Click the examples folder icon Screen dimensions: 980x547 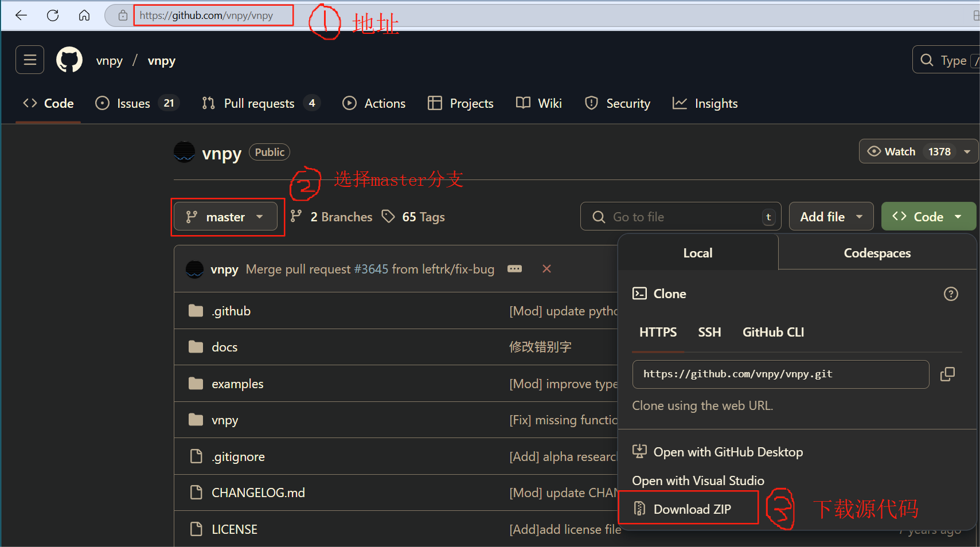click(x=196, y=384)
